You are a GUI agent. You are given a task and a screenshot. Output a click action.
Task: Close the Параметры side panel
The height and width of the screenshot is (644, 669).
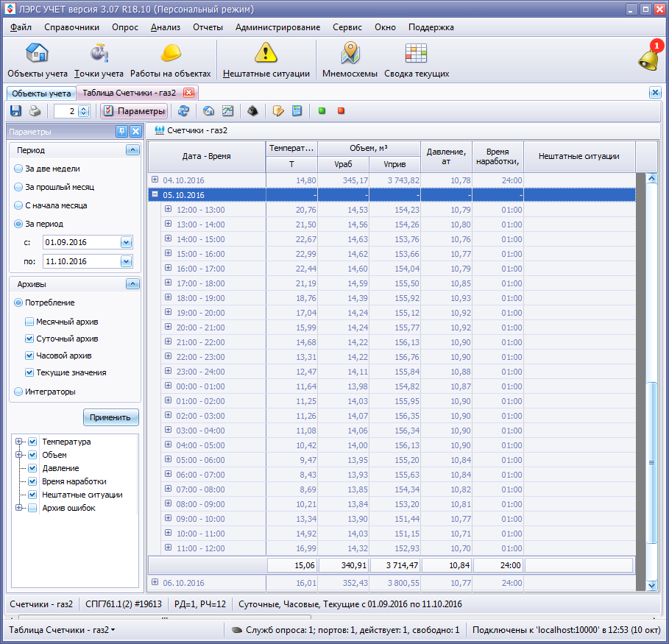click(x=135, y=132)
